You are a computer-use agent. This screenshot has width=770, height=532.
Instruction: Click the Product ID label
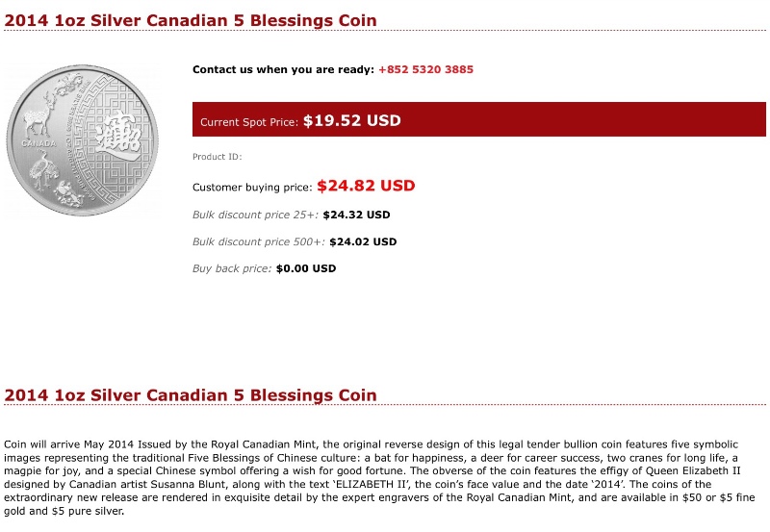pyautogui.click(x=218, y=157)
